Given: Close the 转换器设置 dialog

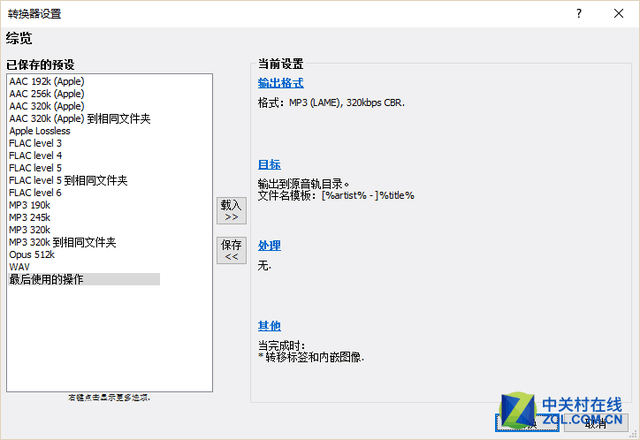Looking at the screenshot, I should point(619,13).
